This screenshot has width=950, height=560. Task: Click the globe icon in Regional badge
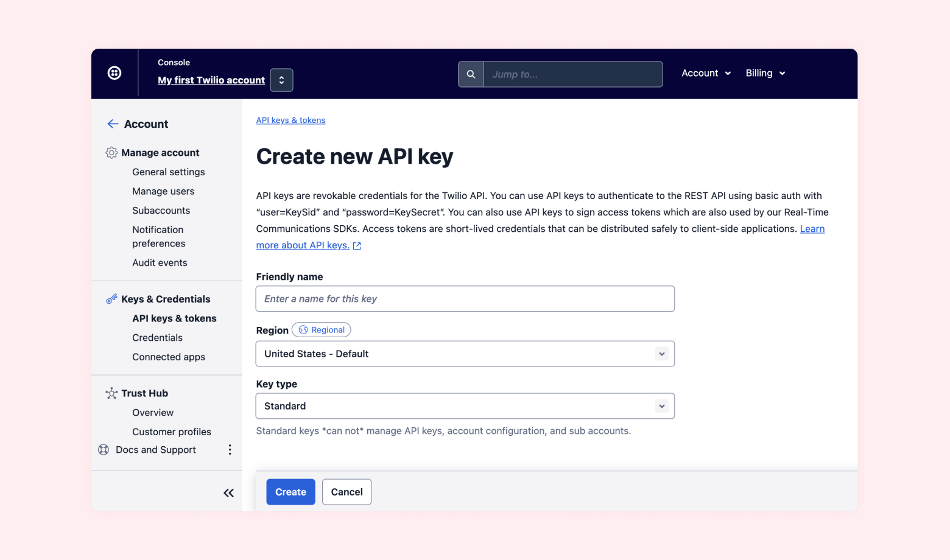coord(303,330)
